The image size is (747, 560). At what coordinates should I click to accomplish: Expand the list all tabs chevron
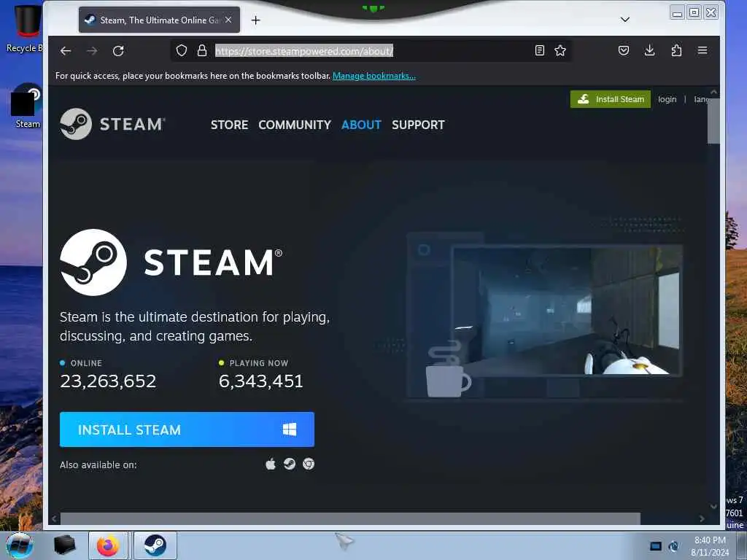(625, 20)
